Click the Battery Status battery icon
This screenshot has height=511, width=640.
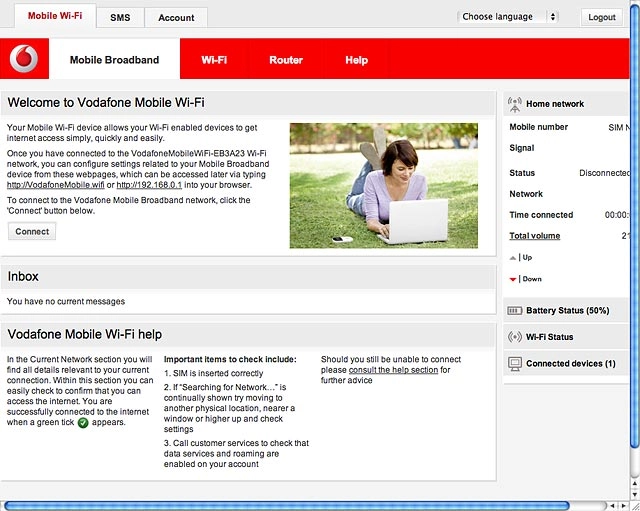[514, 311]
